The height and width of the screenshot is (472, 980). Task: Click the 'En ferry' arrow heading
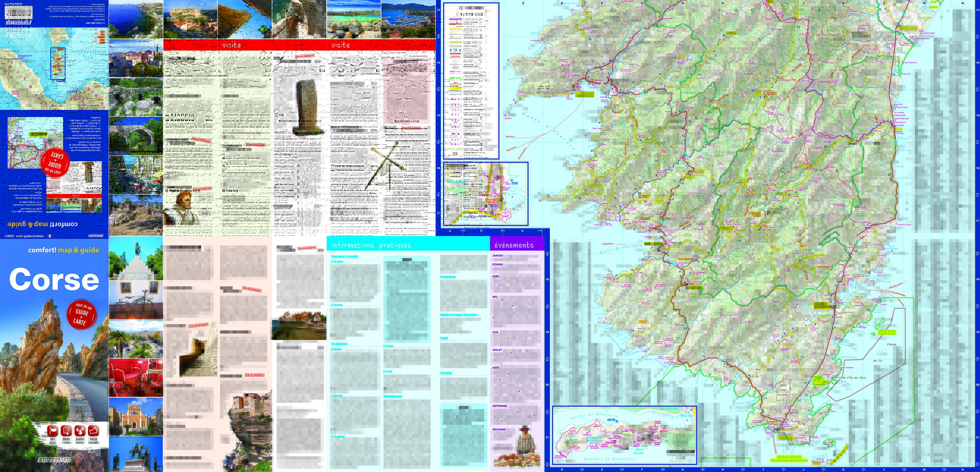tap(337, 305)
